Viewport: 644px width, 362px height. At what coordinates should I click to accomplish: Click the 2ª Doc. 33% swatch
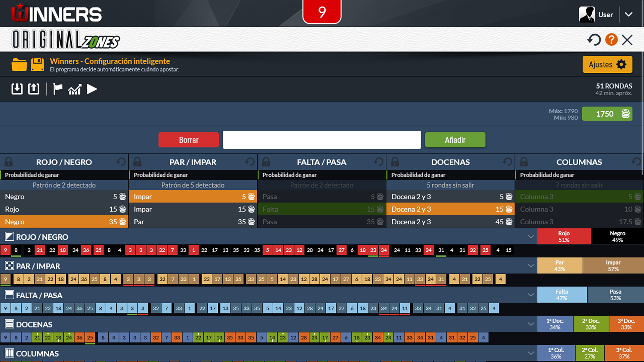[x=591, y=324]
